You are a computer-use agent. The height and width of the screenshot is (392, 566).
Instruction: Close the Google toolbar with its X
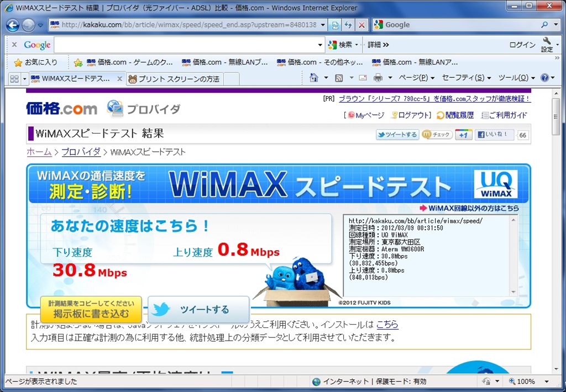point(14,45)
